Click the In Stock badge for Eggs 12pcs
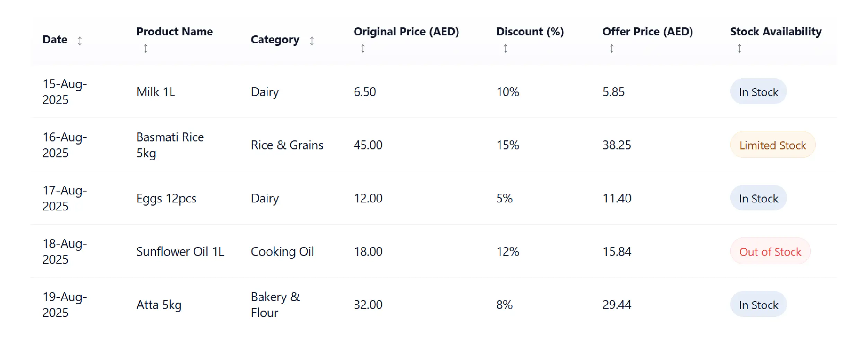Viewport: 868px width, 347px height. tap(758, 199)
